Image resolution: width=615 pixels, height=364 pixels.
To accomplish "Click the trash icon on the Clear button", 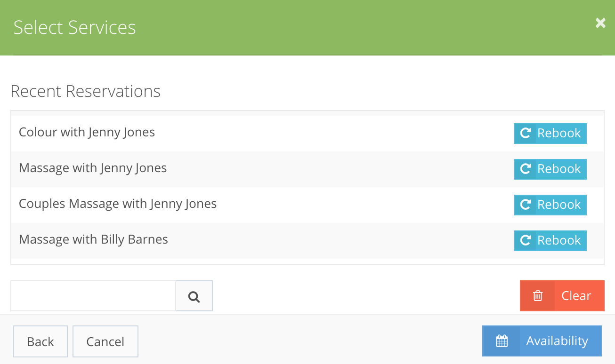I will click(x=537, y=295).
